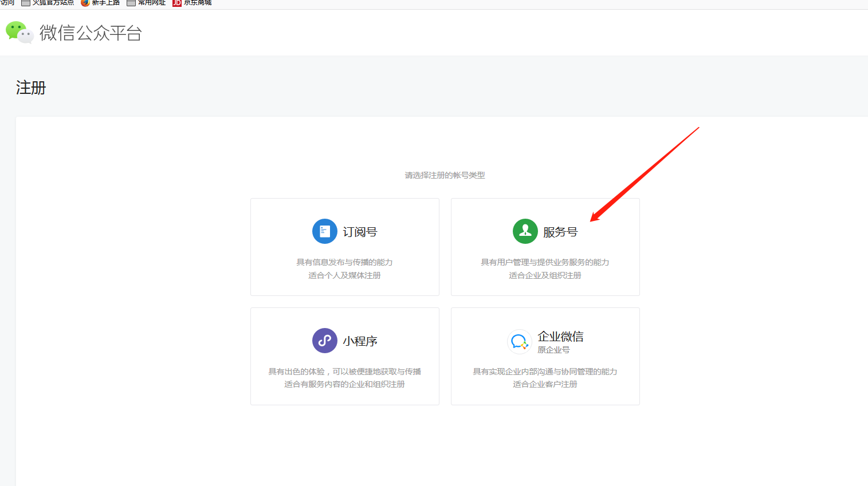Click the 微信公众平台 header text
Image resolution: width=868 pixels, height=486 pixels.
pos(89,33)
